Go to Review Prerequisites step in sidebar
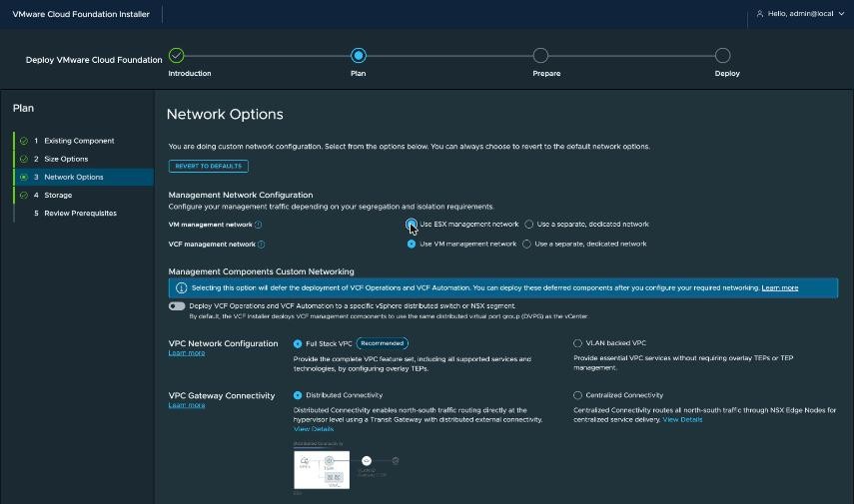 [80, 213]
